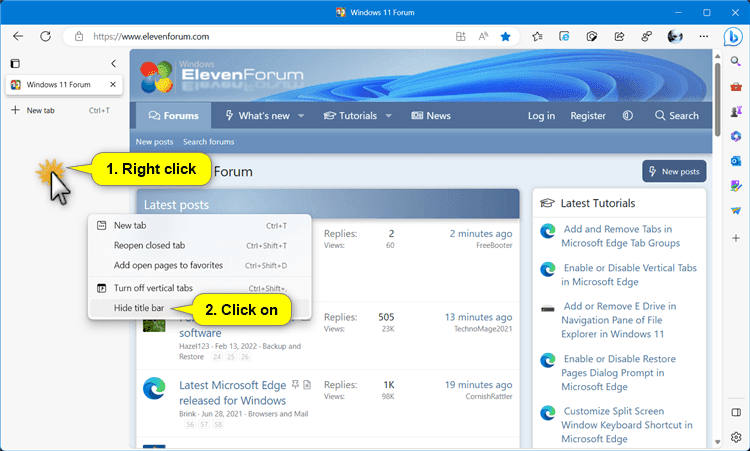
Task: Select Add open pages to favorites
Action: coord(199,265)
